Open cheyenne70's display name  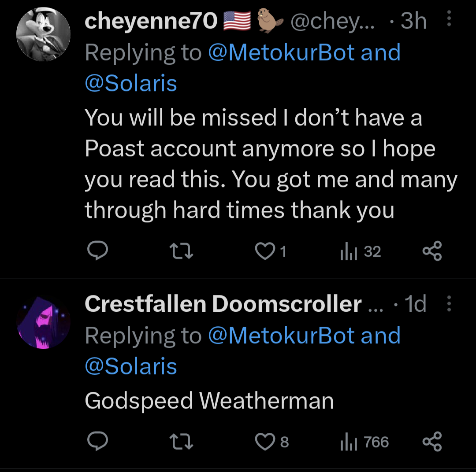151,21
